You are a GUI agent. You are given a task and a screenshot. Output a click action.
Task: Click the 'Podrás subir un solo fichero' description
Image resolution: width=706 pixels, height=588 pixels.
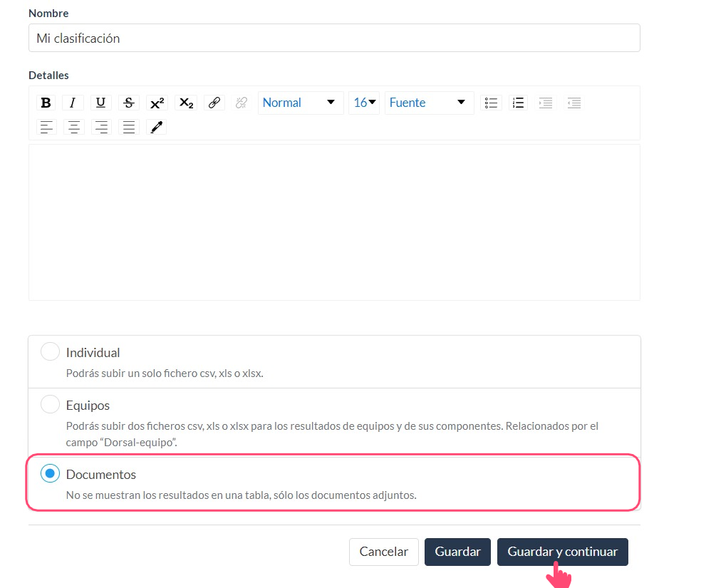[165, 373]
